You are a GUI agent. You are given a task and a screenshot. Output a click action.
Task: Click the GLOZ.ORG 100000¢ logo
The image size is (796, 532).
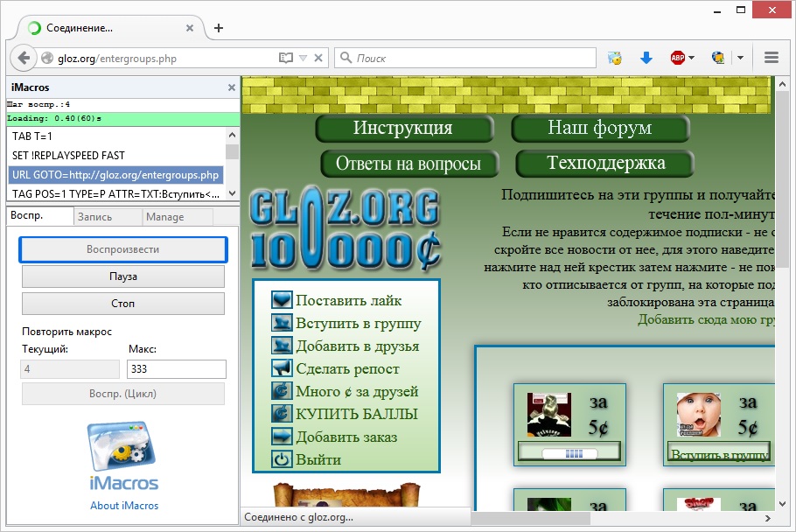coord(346,229)
